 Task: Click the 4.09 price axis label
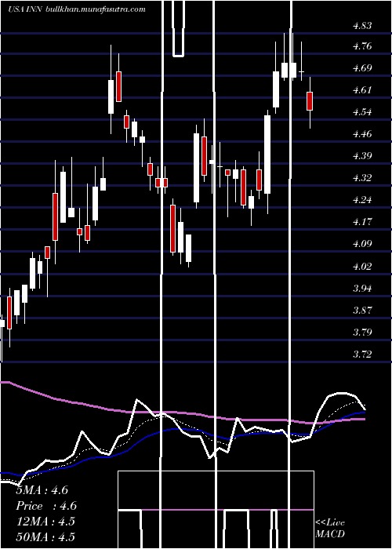pyautogui.click(x=362, y=244)
